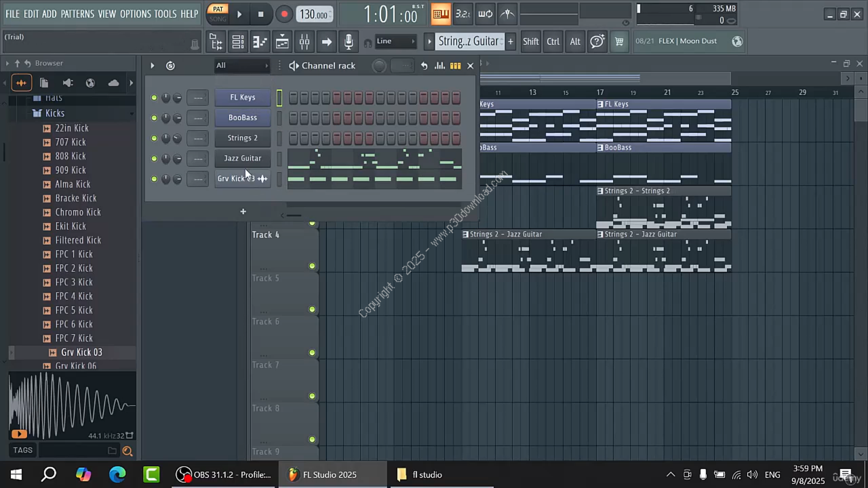Play the sample preview waveform button
868x488 pixels.
[x=18, y=434]
